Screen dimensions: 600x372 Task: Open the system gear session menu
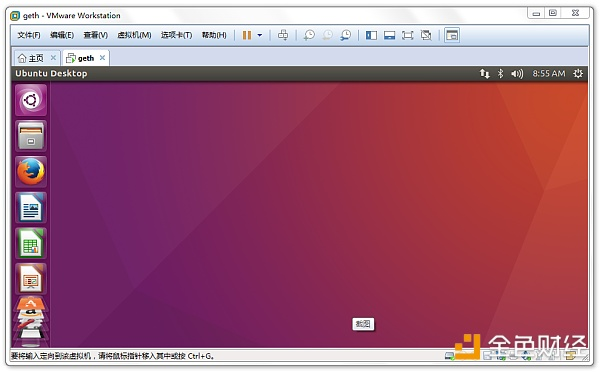(x=578, y=73)
